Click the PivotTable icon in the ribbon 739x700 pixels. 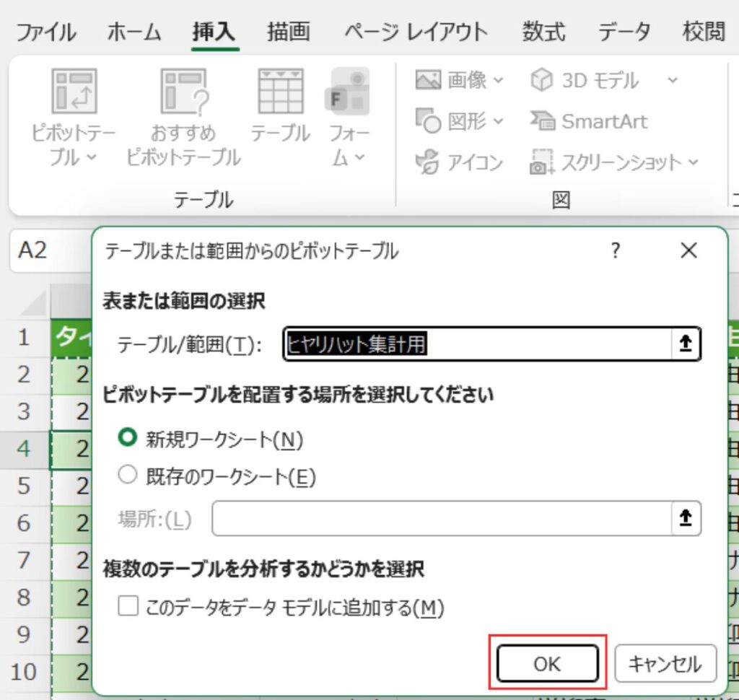click(x=74, y=92)
